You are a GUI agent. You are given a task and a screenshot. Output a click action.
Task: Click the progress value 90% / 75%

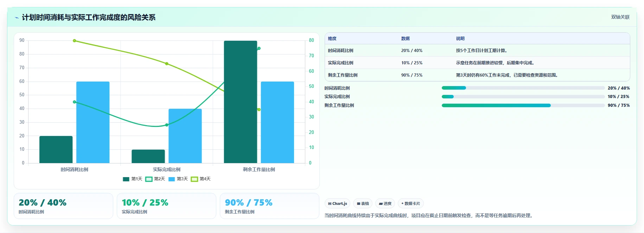pyautogui.click(x=619, y=105)
